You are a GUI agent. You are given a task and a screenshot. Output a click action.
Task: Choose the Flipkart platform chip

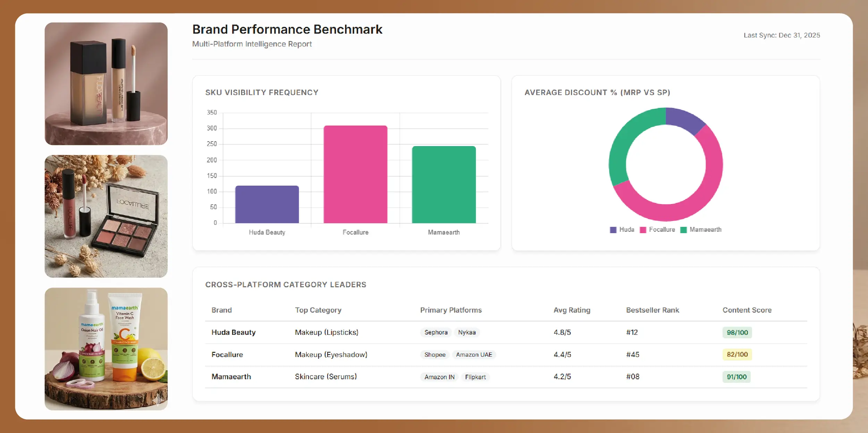click(475, 377)
